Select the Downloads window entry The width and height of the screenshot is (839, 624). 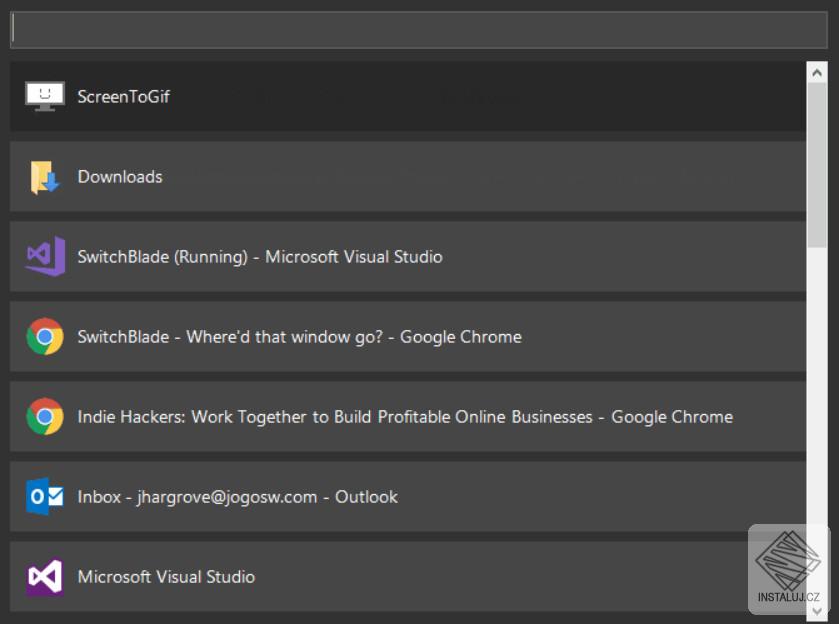click(x=120, y=177)
